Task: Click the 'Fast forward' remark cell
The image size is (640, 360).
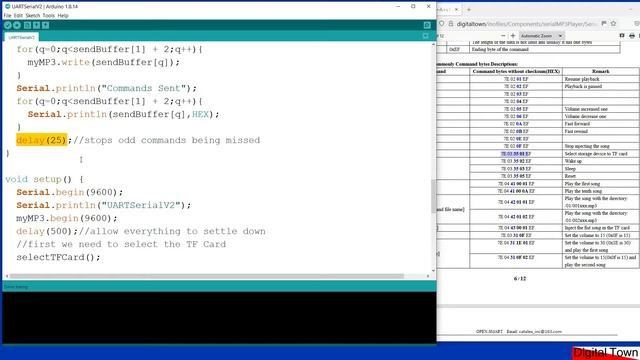Action: [x=577, y=124]
